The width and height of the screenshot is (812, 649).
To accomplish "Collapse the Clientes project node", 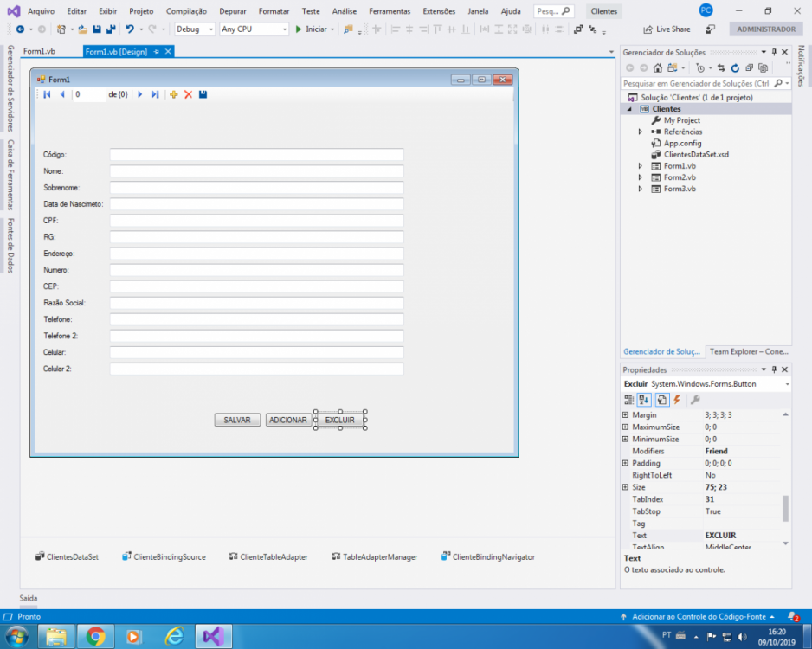I will tap(629, 109).
